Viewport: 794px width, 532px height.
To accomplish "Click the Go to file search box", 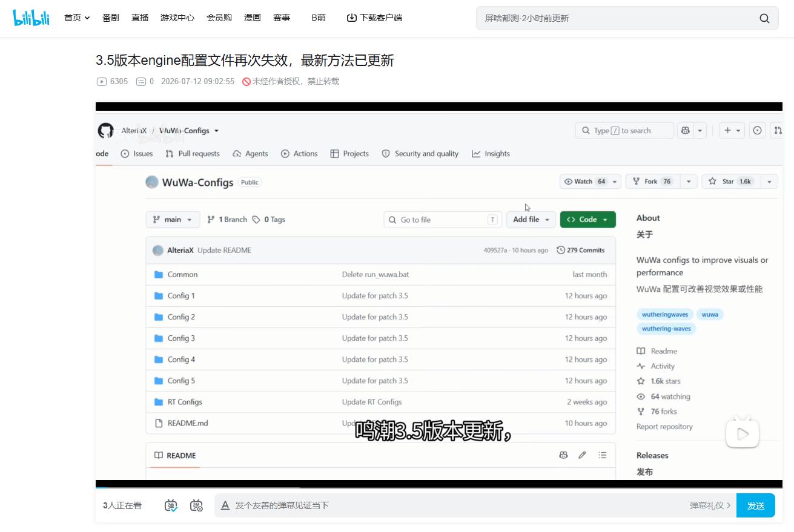I will point(443,220).
